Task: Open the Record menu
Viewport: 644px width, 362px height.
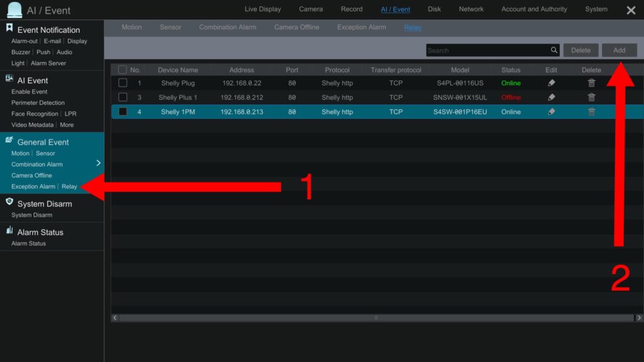Action: [352, 9]
